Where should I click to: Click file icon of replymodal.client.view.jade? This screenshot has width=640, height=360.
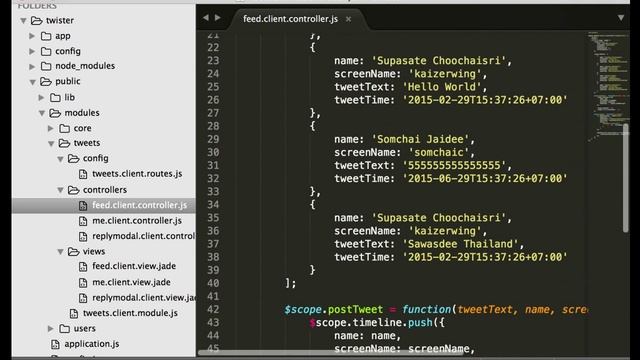tap(83, 298)
